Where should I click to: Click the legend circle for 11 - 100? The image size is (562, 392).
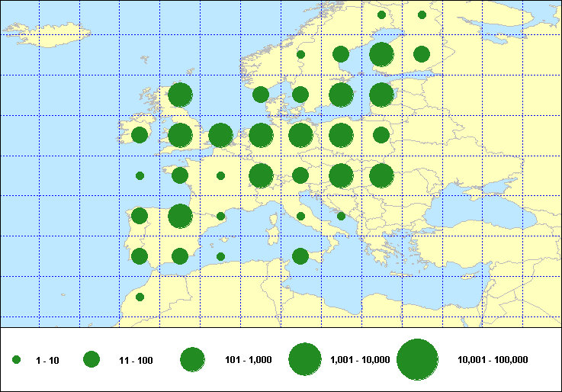coord(92,360)
